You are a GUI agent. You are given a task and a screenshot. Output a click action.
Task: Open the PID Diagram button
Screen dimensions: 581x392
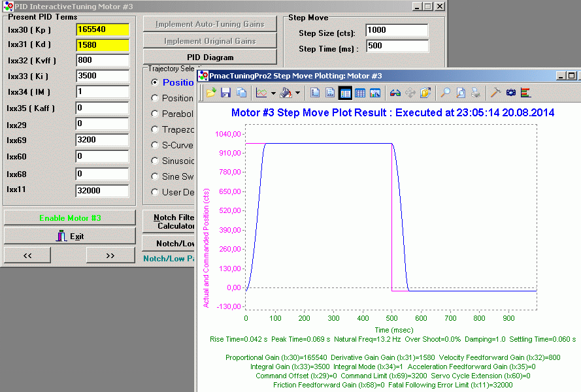[x=210, y=57]
